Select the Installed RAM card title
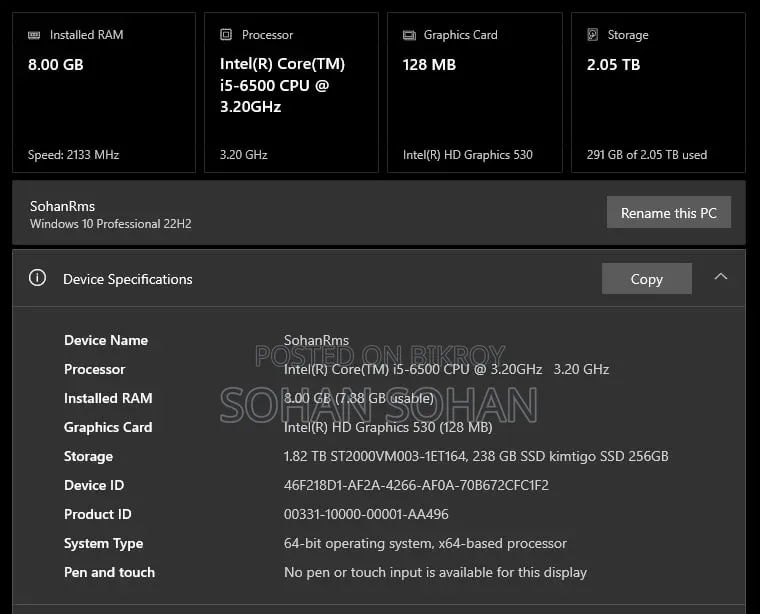Viewport: 760px width, 614px height. click(x=87, y=35)
